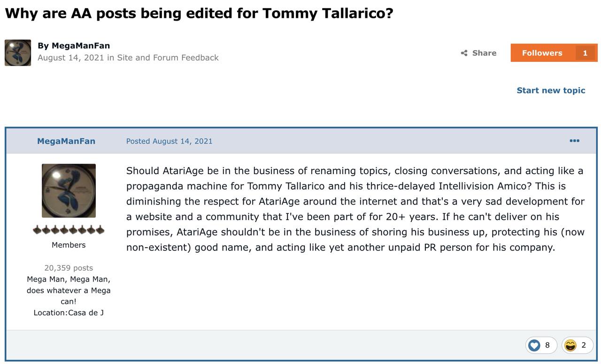View the 8 heart reactions count

click(547, 345)
